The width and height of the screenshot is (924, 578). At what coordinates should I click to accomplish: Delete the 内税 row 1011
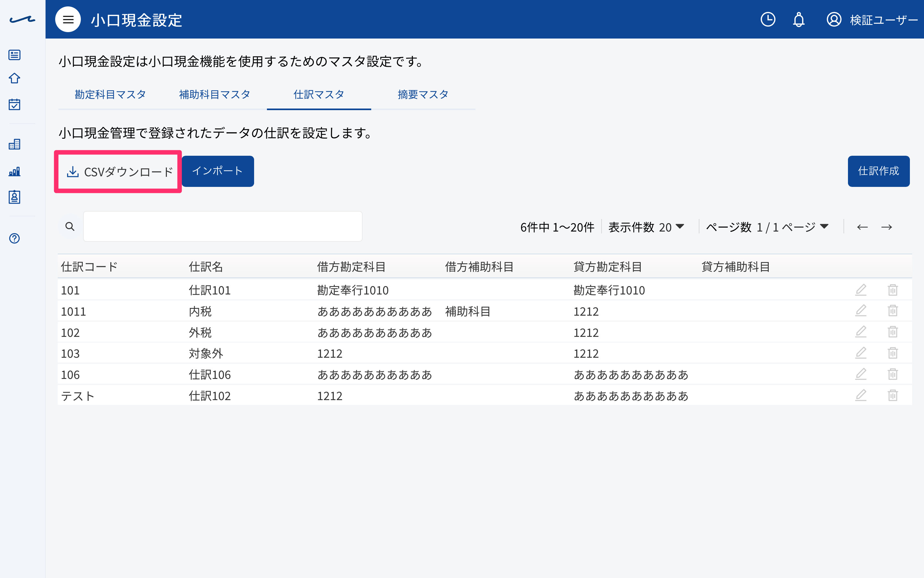coord(893,311)
